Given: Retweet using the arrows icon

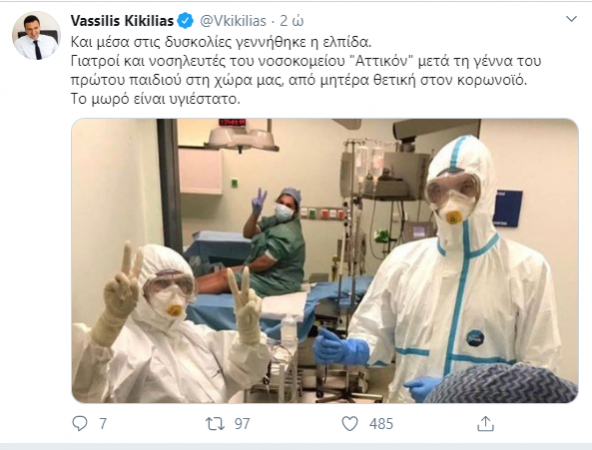Looking at the screenshot, I should [215, 424].
